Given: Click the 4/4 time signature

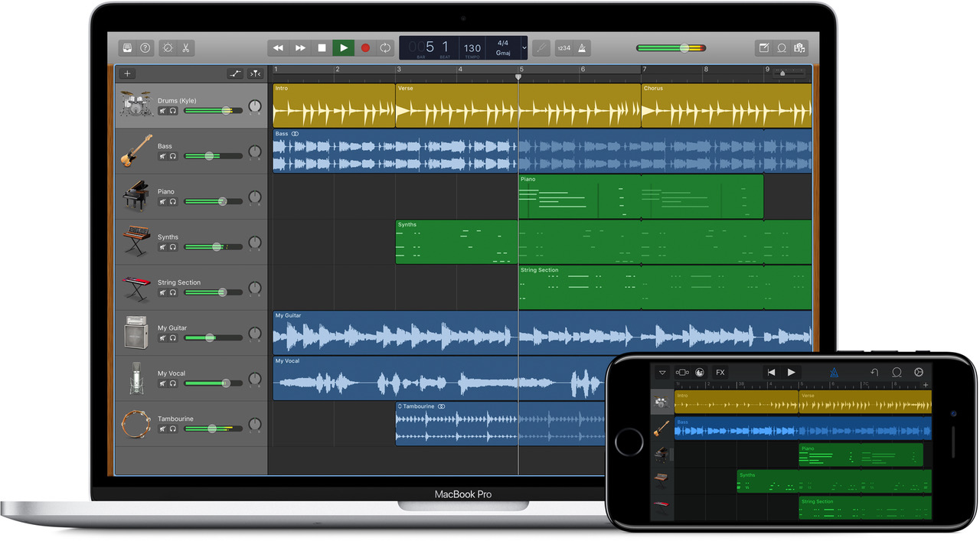Looking at the screenshot, I should pos(503,43).
